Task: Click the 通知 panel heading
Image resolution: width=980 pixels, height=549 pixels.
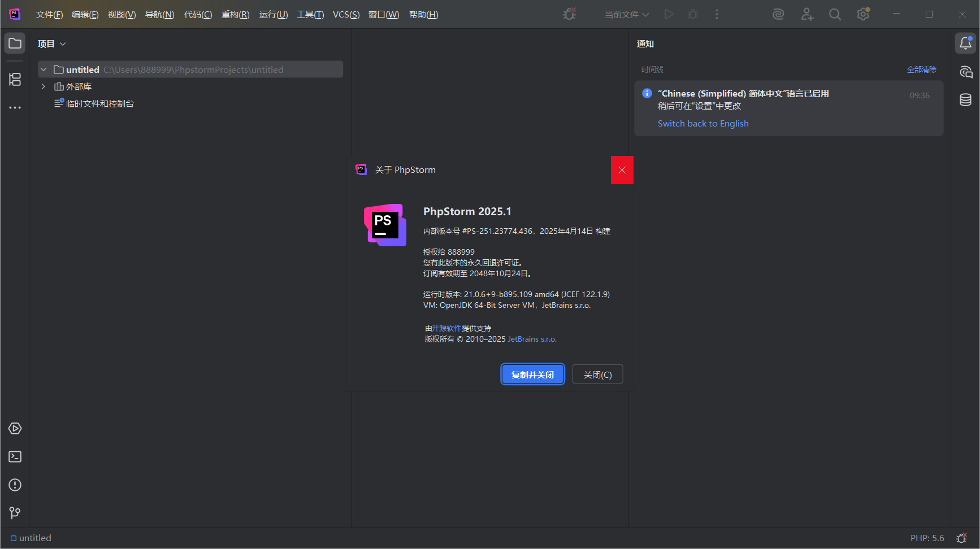Action: pos(645,44)
